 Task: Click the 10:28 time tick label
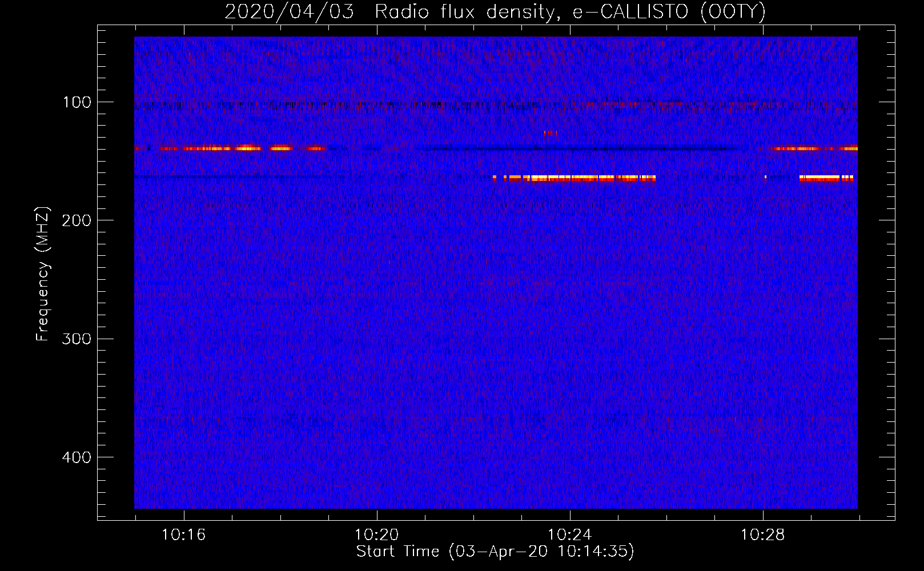(762, 535)
